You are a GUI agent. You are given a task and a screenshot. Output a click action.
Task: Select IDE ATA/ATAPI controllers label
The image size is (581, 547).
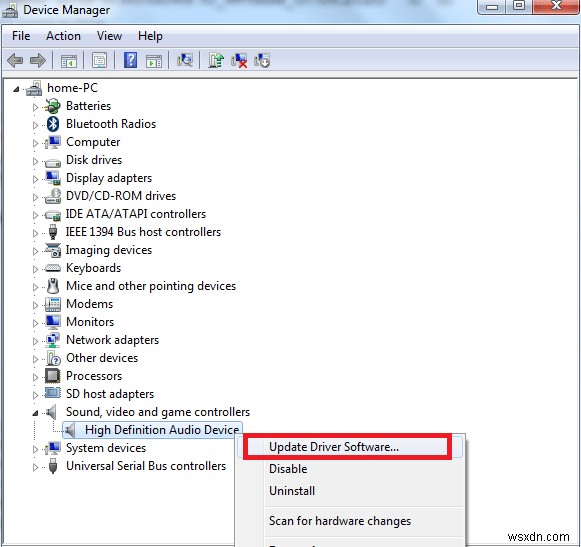[x=136, y=214]
